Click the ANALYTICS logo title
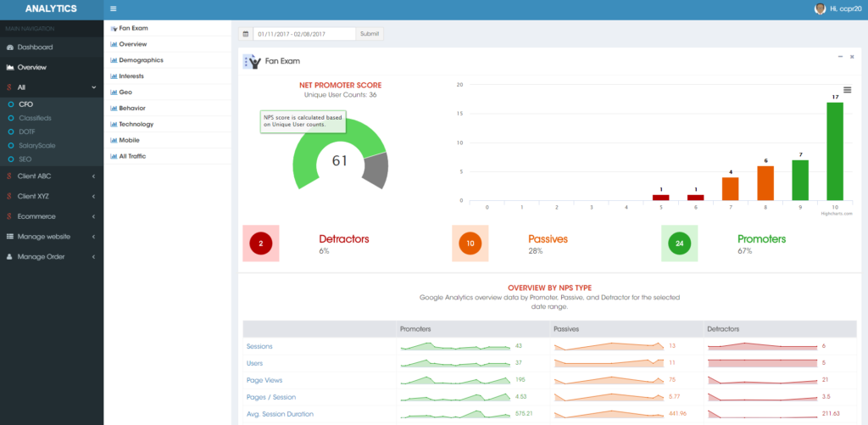868x425 pixels. (x=51, y=8)
